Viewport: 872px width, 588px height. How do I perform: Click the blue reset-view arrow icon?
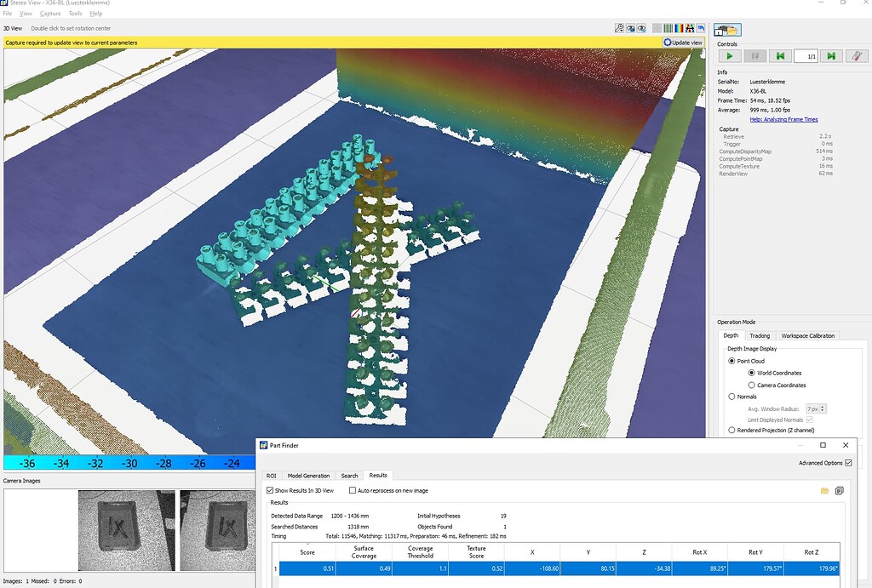pyautogui.click(x=701, y=27)
